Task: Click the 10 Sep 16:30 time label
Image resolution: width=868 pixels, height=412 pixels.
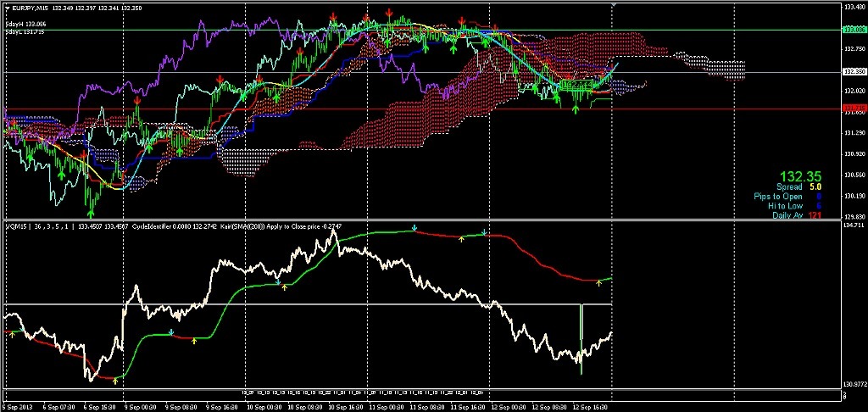Action: 346,406
